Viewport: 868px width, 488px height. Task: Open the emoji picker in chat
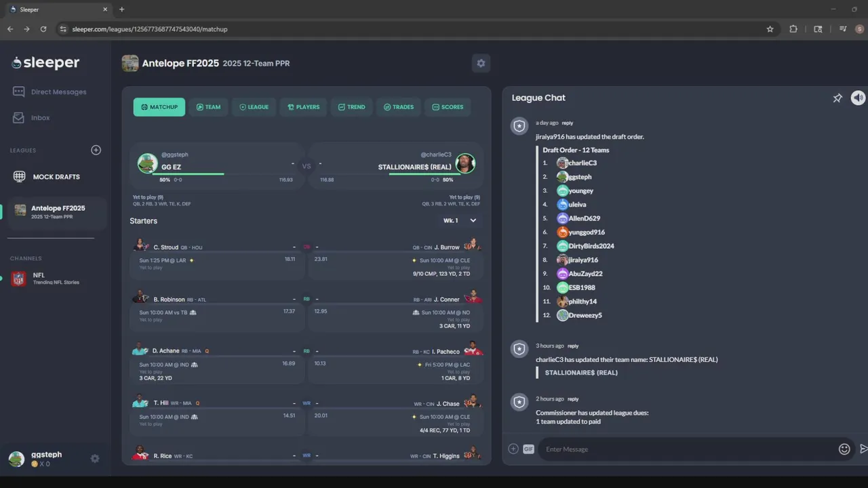point(844,449)
